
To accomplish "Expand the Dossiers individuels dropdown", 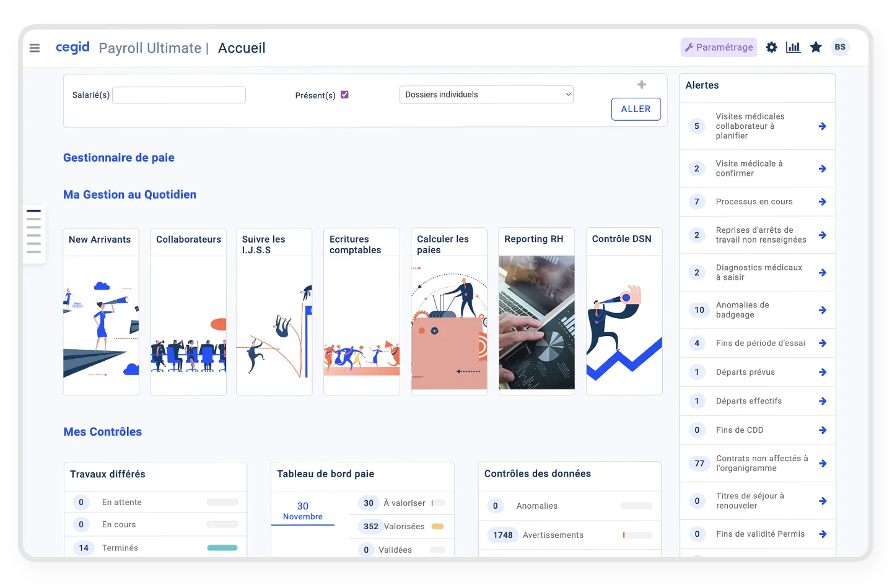I will tap(486, 95).
